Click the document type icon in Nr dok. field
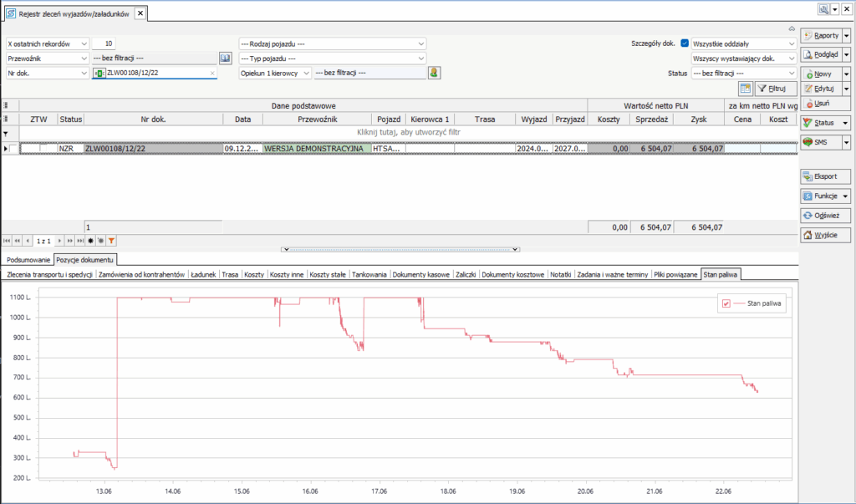The width and height of the screenshot is (856, 504). [x=99, y=74]
